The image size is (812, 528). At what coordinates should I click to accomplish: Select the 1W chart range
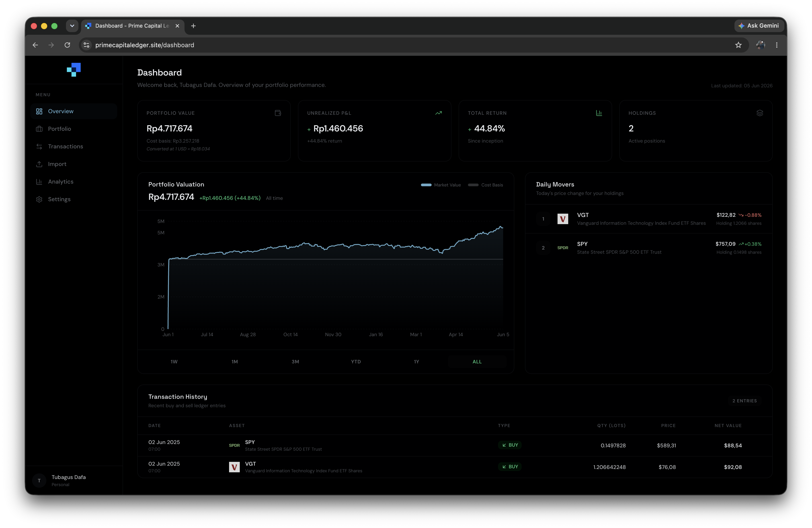pyautogui.click(x=174, y=362)
